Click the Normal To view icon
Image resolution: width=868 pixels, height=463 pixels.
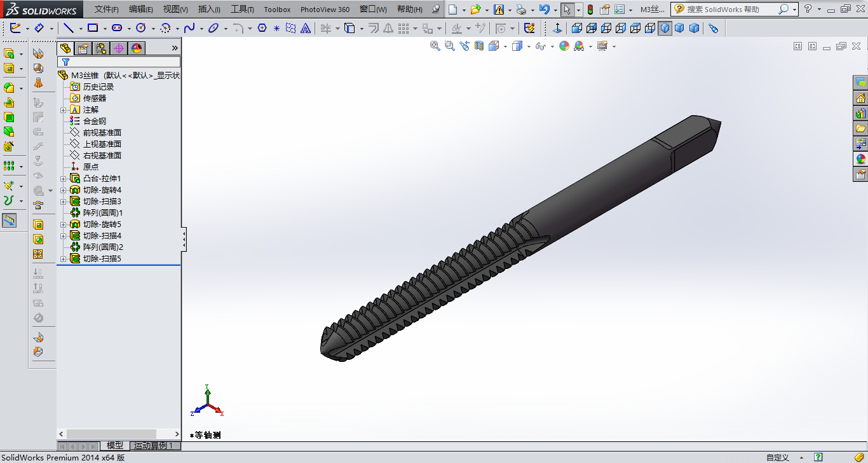pyautogui.click(x=557, y=28)
